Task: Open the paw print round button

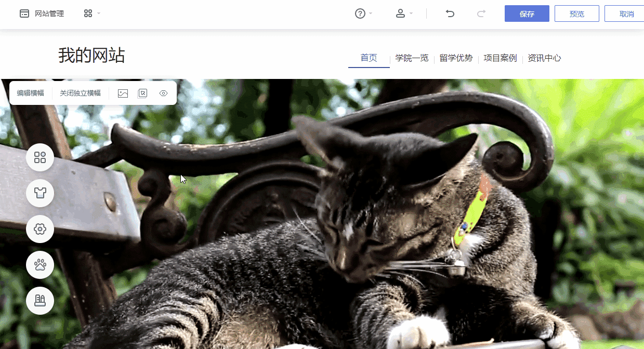Action: click(40, 265)
